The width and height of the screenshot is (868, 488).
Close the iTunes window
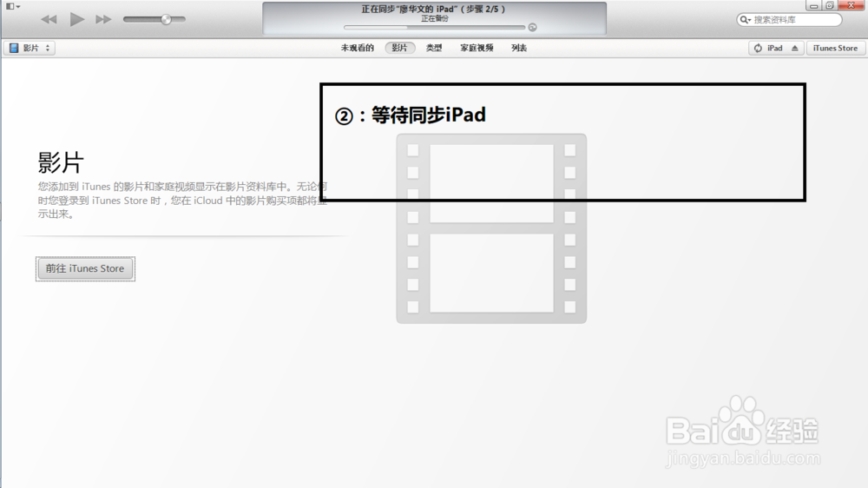pyautogui.click(x=852, y=5)
